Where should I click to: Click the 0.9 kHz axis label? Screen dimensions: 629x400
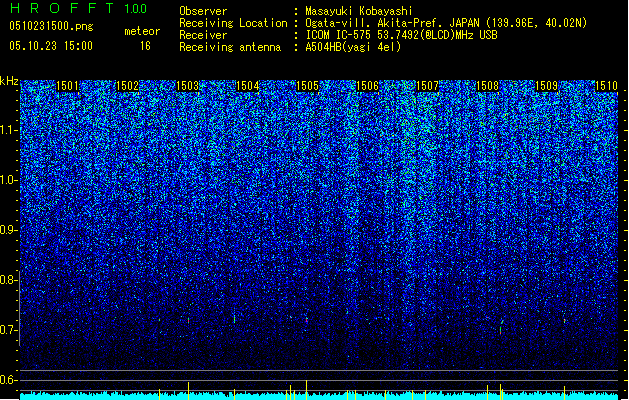(9, 230)
